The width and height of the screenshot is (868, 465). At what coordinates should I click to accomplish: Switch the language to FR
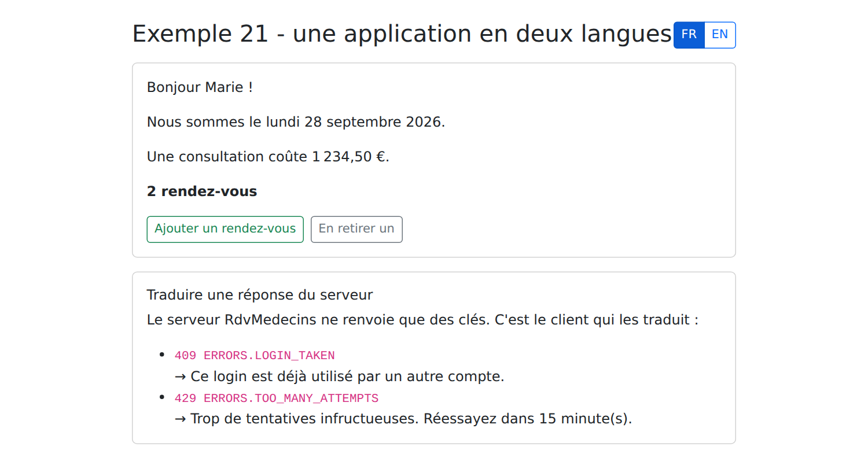[689, 35]
